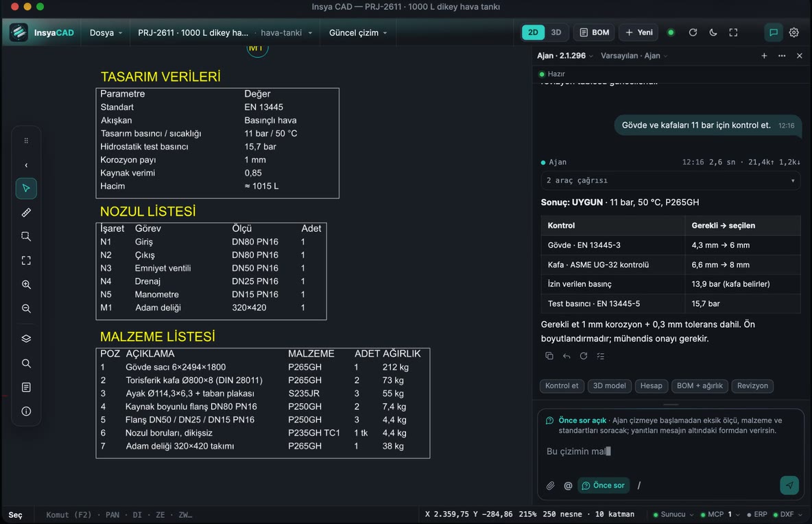Toggle the agent chat panel icon

773,33
